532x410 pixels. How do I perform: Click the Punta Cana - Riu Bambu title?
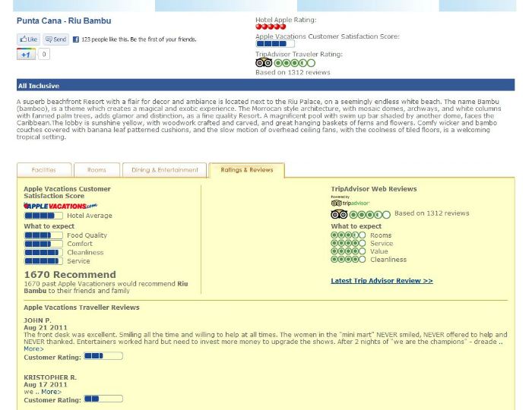(64, 20)
